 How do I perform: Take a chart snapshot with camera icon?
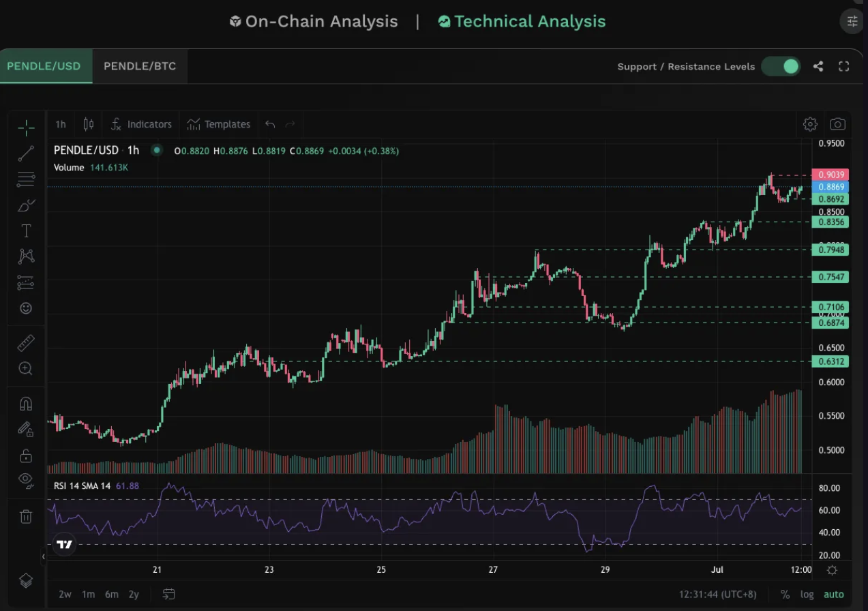coord(837,124)
